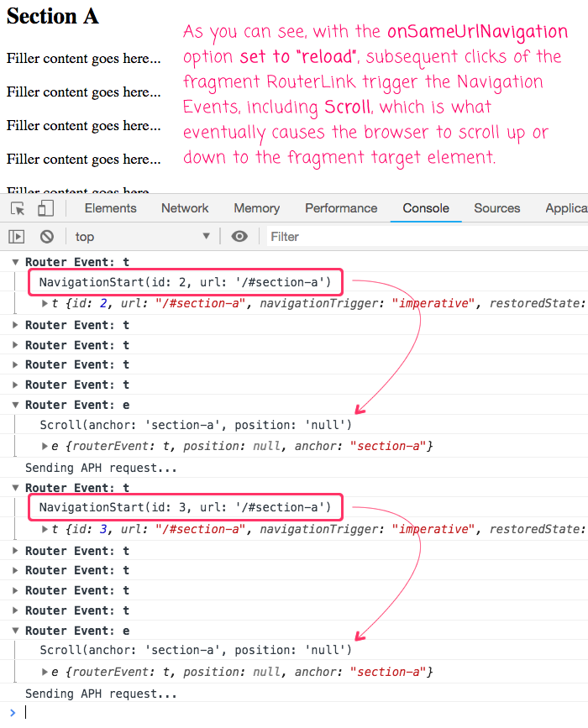Expand the object with id: 3
The width and height of the screenshot is (588, 728).
tap(45, 529)
